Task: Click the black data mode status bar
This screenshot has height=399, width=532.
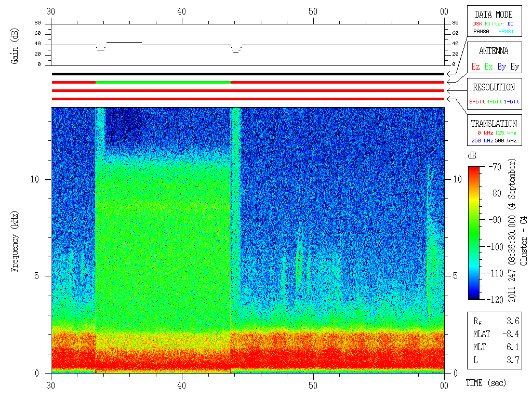Action: pos(248,74)
